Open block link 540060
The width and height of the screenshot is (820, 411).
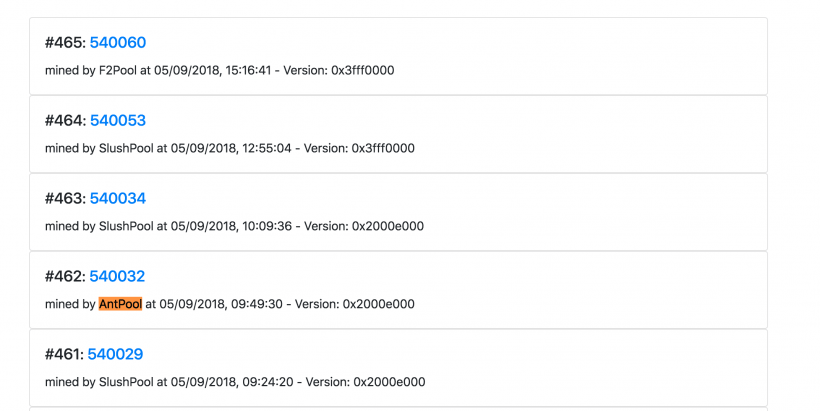click(x=118, y=43)
